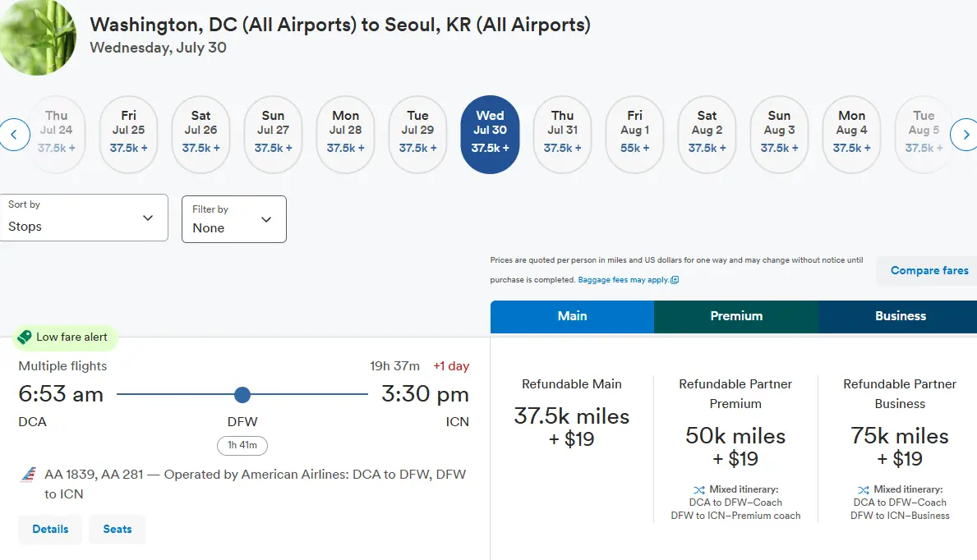Select the Thu Jul 31 date option
The image size is (977, 560).
point(562,134)
